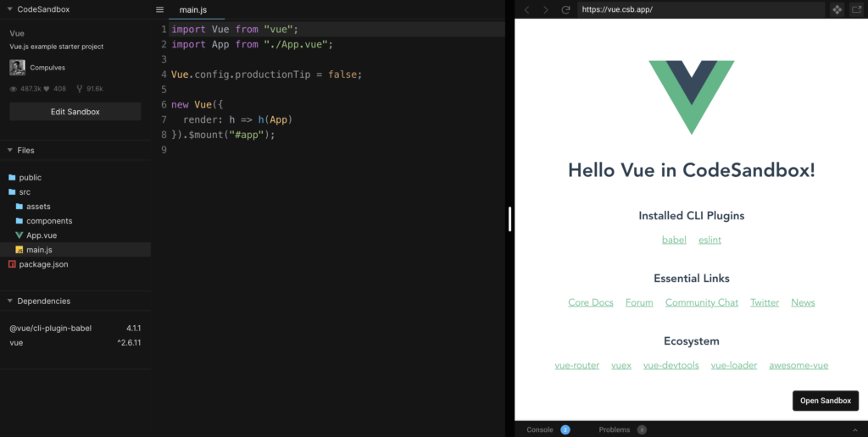
Task: Click the hamburger menu icon beside main.js
Action: [x=159, y=10]
